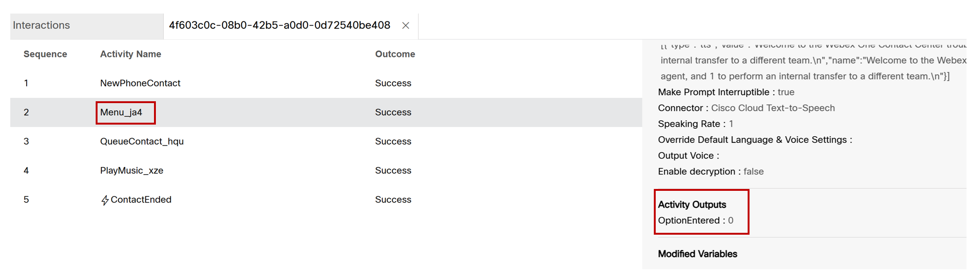The height and width of the screenshot is (279, 980).
Task: Close the interaction ID tab
Action: pos(406,26)
